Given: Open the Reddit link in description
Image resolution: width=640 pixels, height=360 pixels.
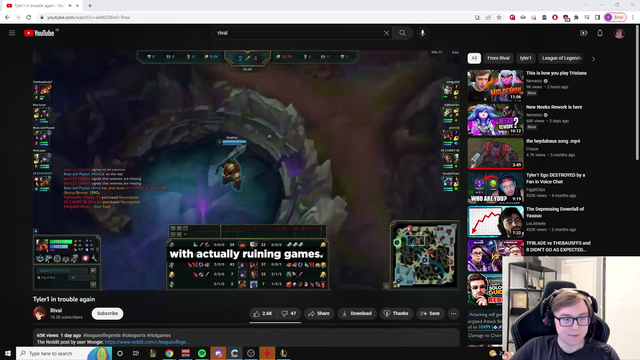Looking at the screenshot, I should 147,342.
